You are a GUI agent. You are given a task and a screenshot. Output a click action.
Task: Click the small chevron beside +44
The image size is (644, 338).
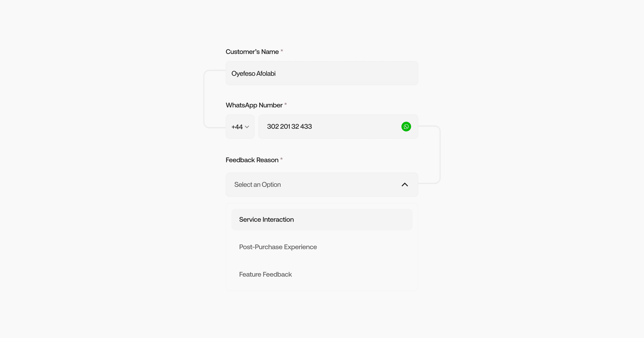[x=247, y=127]
